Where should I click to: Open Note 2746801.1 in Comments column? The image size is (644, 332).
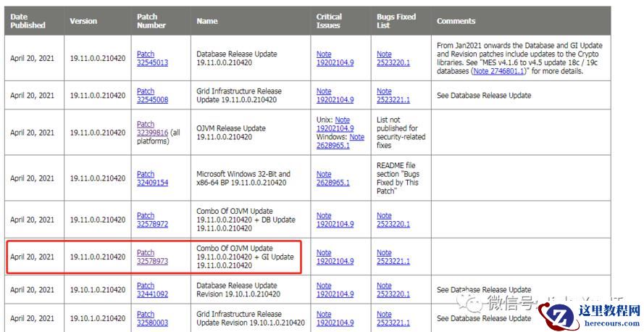click(x=499, y=72)
